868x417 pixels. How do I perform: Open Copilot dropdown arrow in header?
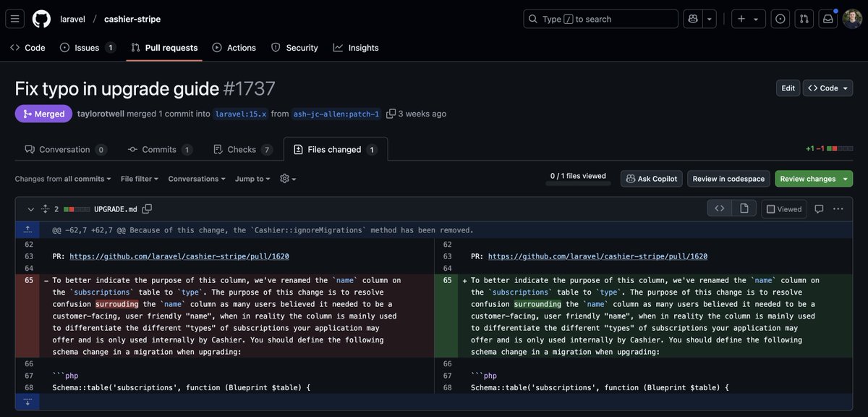point(710,19)
